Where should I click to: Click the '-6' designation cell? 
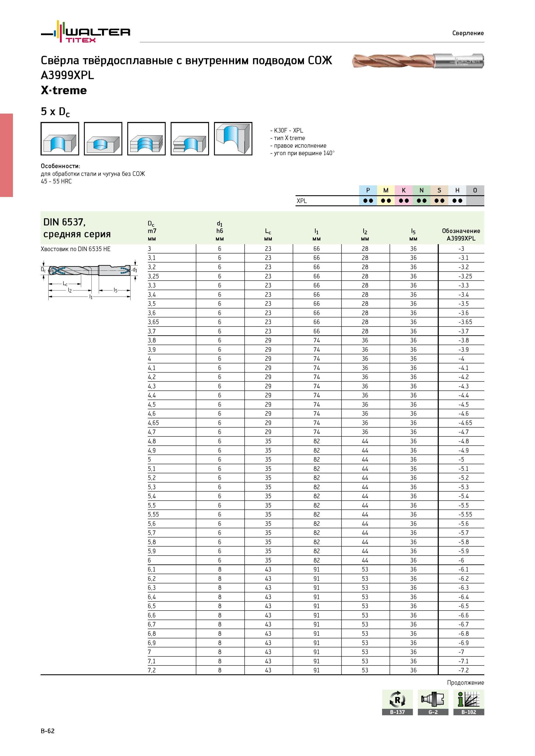point(461,560)
